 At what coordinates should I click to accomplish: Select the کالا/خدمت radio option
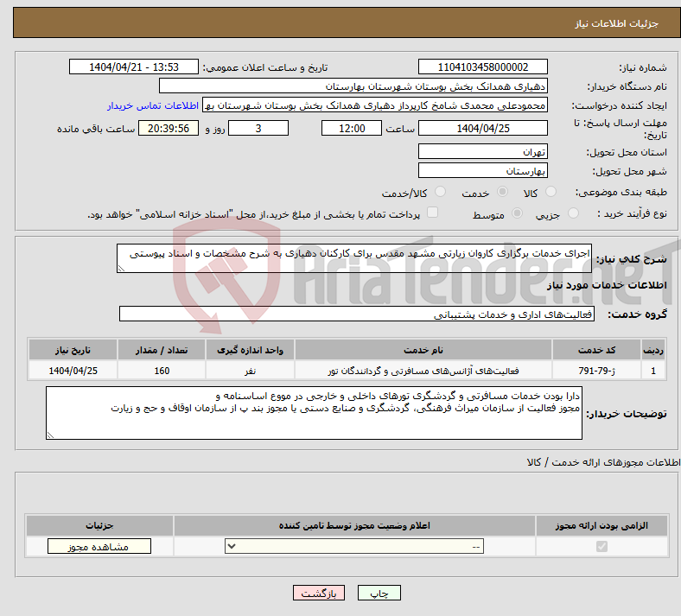(440, 192)
